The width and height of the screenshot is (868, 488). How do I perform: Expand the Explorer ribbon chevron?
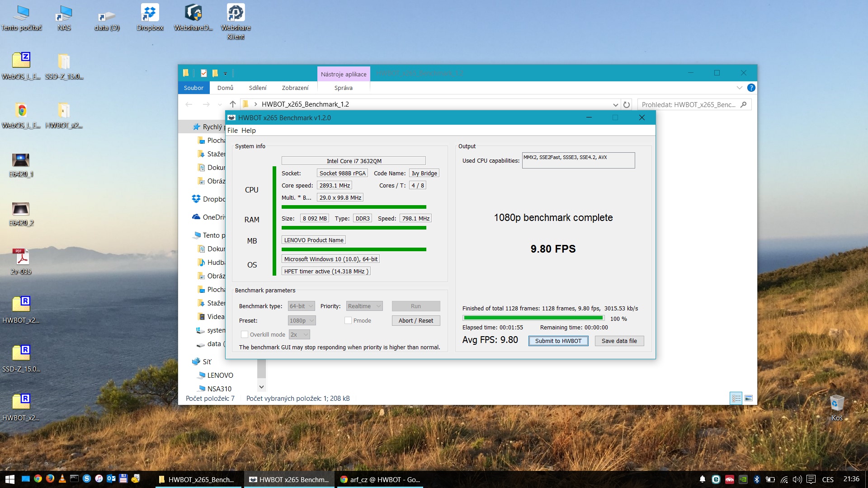coord(740,88)
